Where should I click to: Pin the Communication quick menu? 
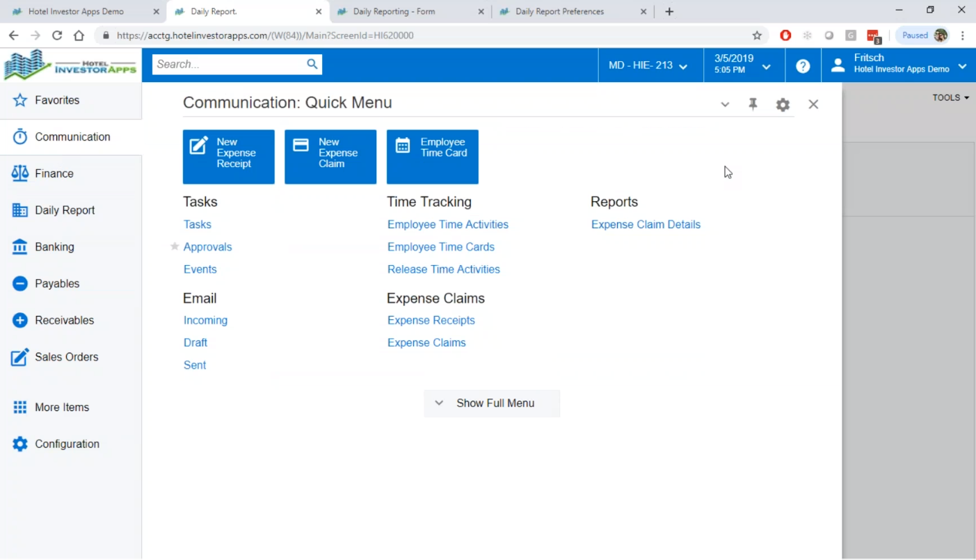pyautogui.click(x=753, y=104)
